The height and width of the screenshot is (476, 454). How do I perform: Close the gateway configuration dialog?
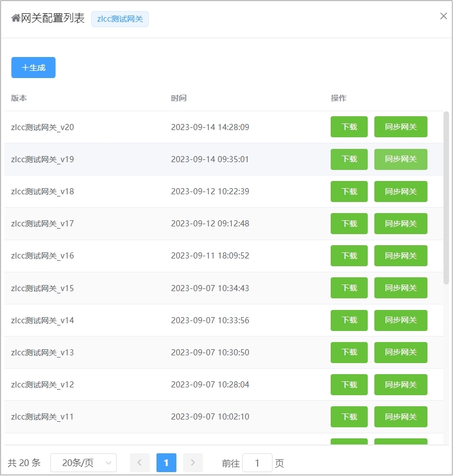point(443,16)
